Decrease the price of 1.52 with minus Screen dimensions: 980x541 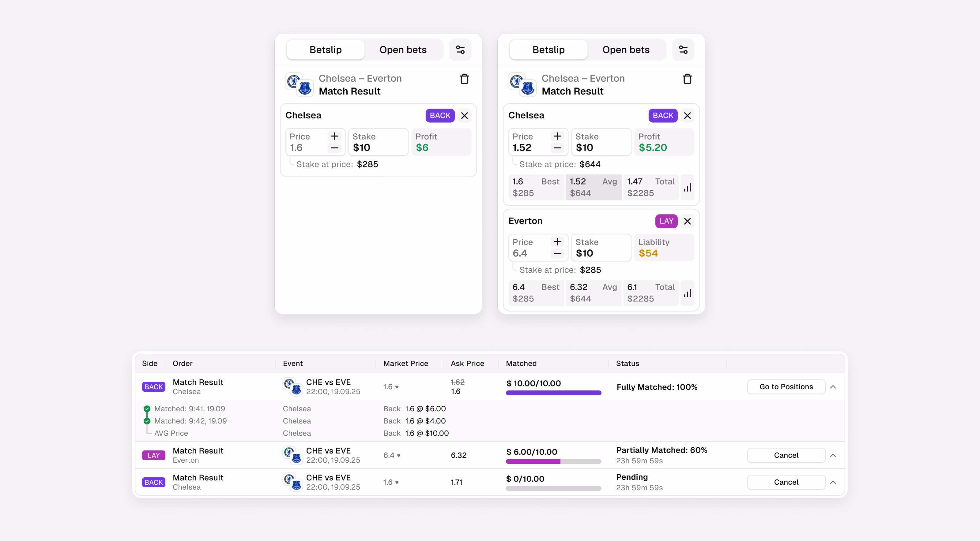click(557, 148)
